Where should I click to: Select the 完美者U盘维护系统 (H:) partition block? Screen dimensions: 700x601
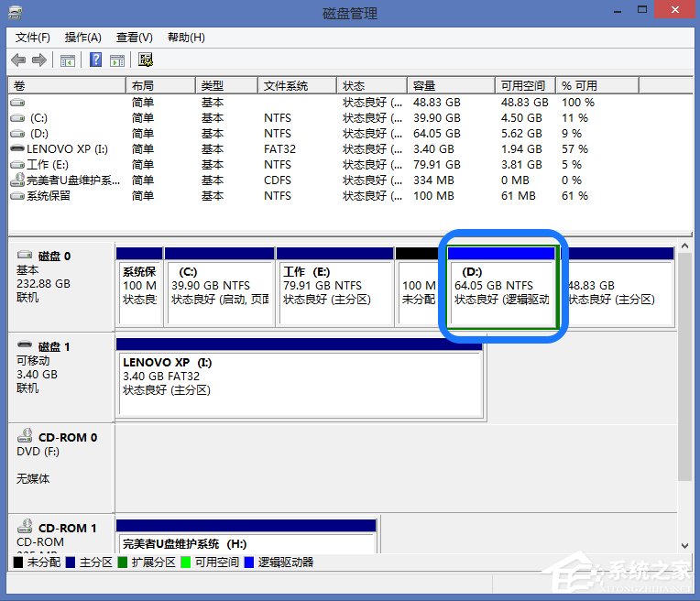[246, 536]
